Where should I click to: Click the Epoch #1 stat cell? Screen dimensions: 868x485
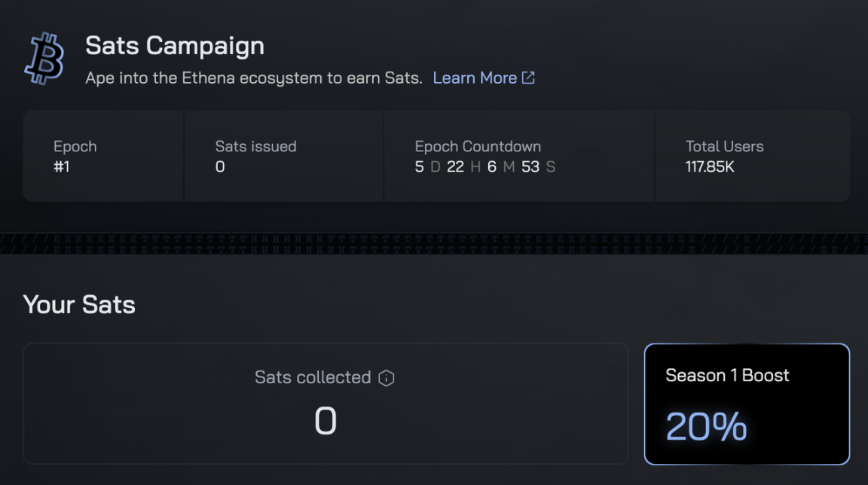(x=103, y=156)
